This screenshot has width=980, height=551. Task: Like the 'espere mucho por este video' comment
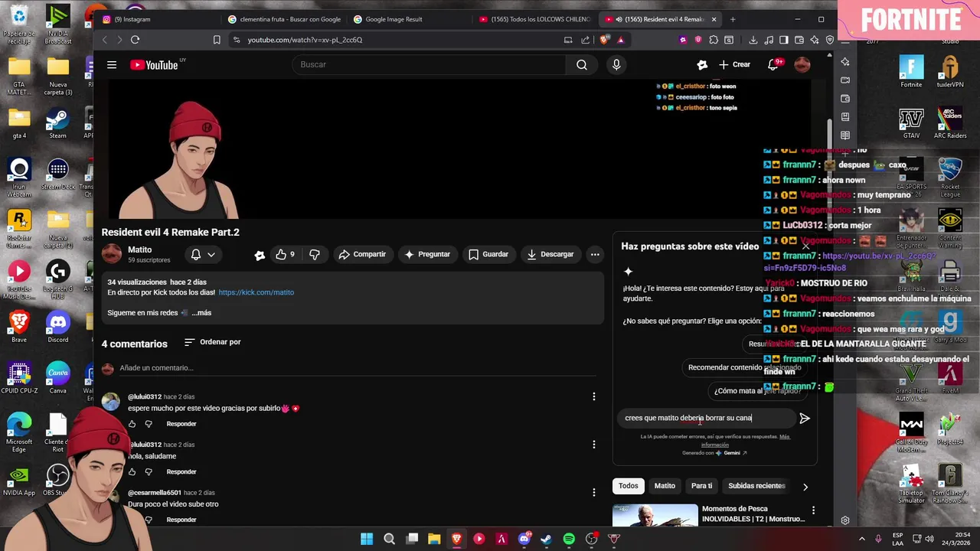point(132,424)
